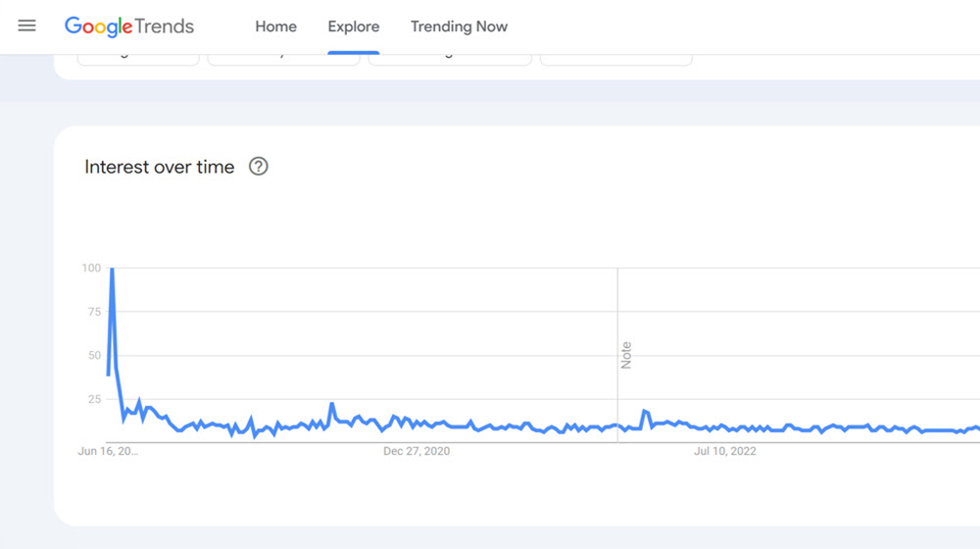Open the fourth filter dropdown chip
This screenshot has width=980, height=549.
pos(616,60)
